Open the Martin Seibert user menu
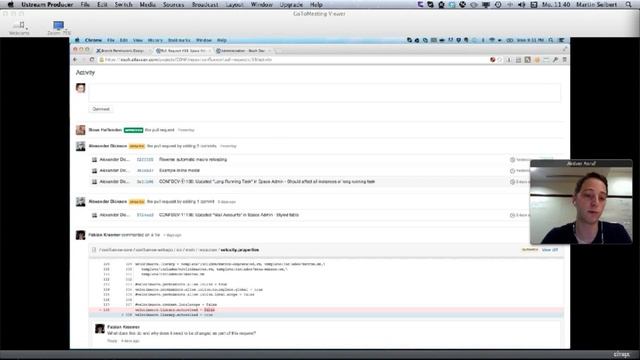The height and width of the screenshot is (360, 640). (596, 4)
